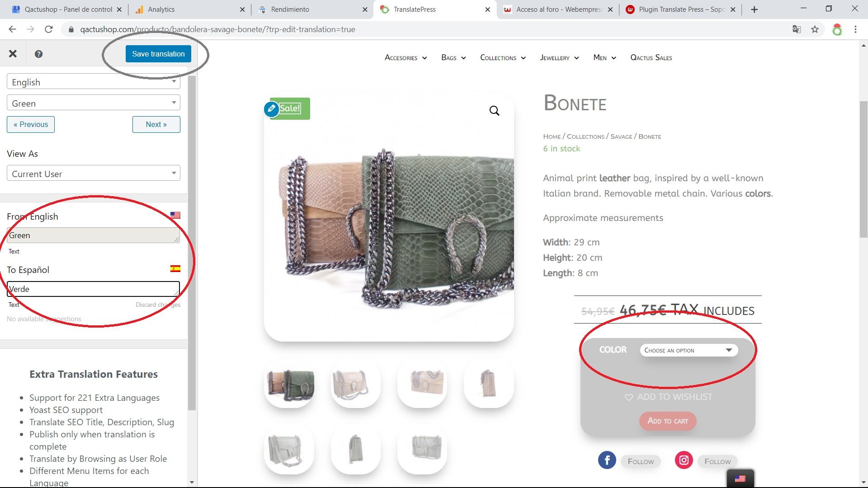Viewport: 868px width, 488px height.
Task: Click heart icon next to Add to Wishlist
Action: (628, 397)
